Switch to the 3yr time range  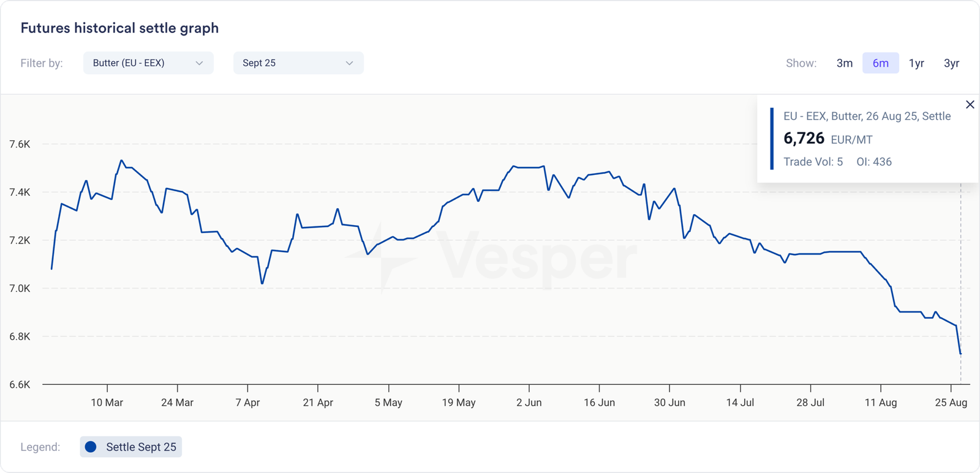click(x=951, y=63)
